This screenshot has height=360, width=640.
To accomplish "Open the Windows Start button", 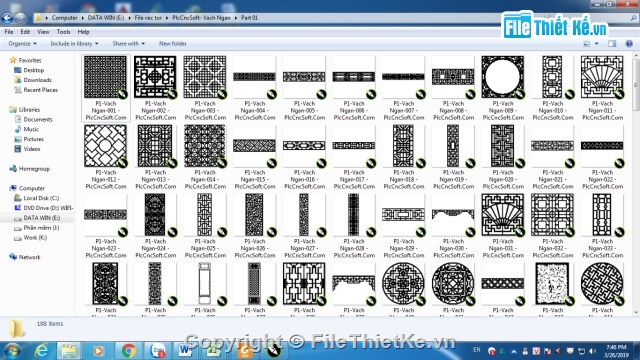I will [x=12, y=351].
